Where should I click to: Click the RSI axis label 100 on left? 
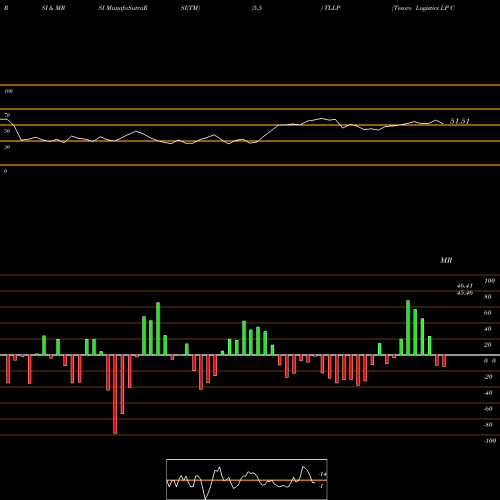point(8,91)
